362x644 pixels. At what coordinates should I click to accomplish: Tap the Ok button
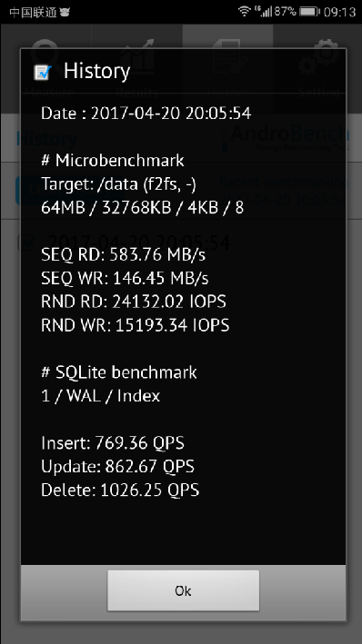click(x=183, y=590)
